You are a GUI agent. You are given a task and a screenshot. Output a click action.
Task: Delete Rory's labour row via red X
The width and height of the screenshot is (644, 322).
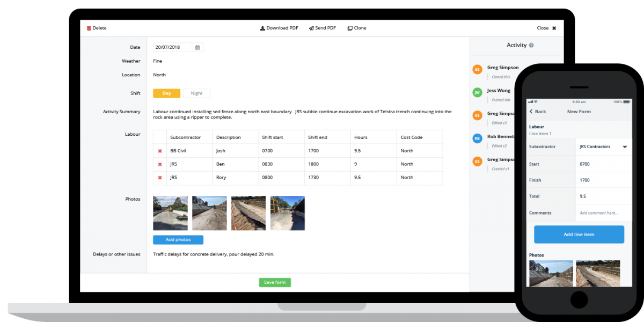(x=159, y=177)
